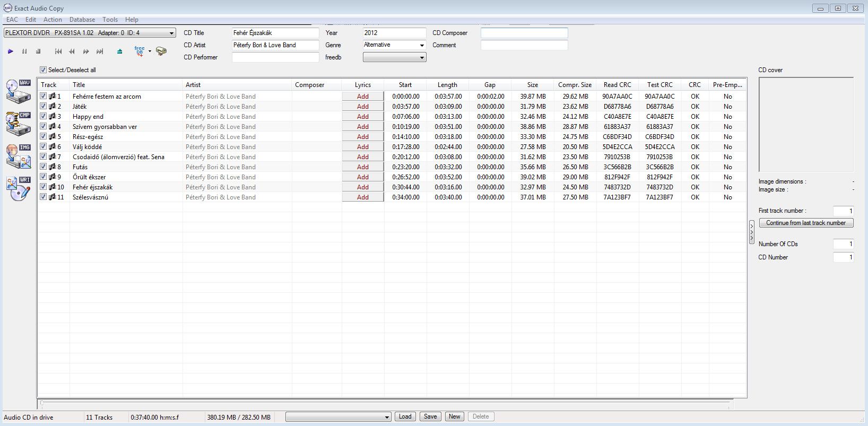Stop playback with the stop icon

coord(38,51)
